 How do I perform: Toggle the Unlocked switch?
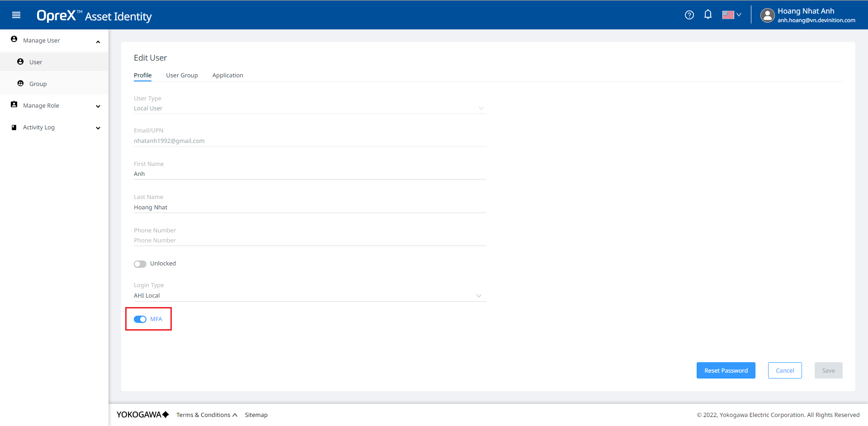coord(140,264)
